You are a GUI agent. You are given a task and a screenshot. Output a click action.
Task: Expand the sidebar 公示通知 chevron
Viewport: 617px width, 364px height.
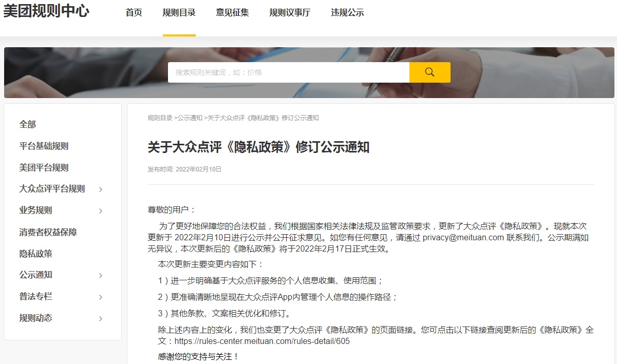coord(101,276)
